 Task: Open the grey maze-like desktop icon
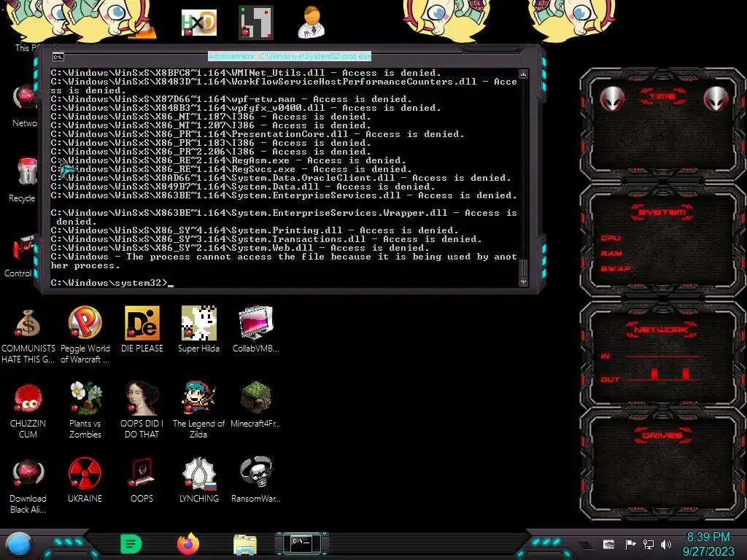tap(256, 23)
